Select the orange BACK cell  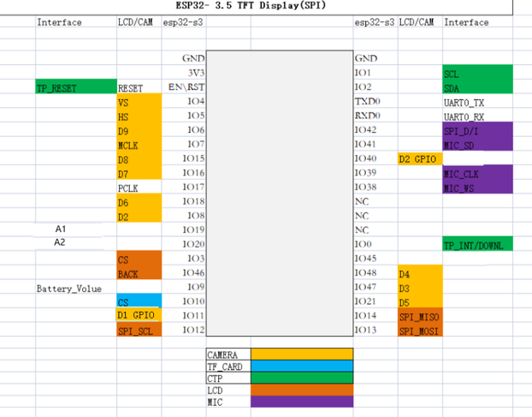[x=138, y=274]
